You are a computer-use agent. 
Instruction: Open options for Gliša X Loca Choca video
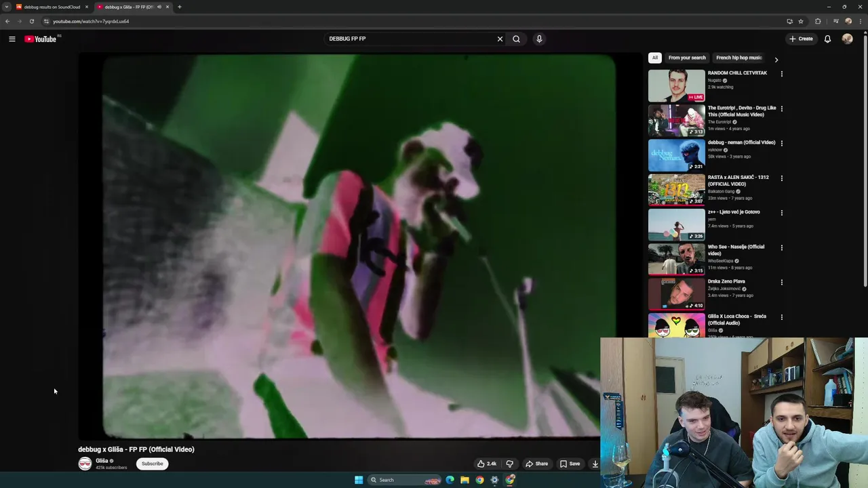point(781,317)
